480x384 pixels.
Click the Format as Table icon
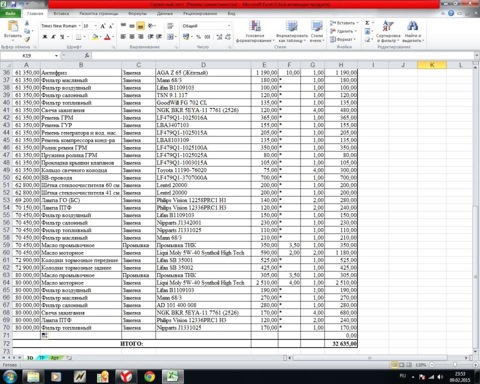tap(292, 31)
